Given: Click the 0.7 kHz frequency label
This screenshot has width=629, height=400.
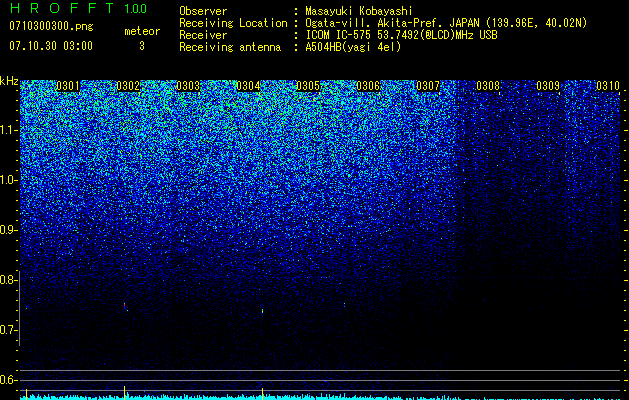Looking at the screenshot, I should [x=8, y=330].
